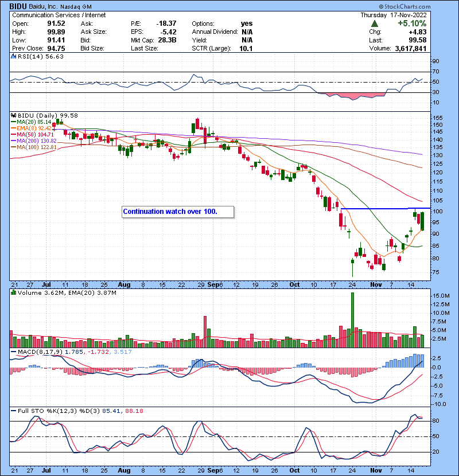Click the Open price 91.52
Screen dimensions: 459x476
(56, 24)
